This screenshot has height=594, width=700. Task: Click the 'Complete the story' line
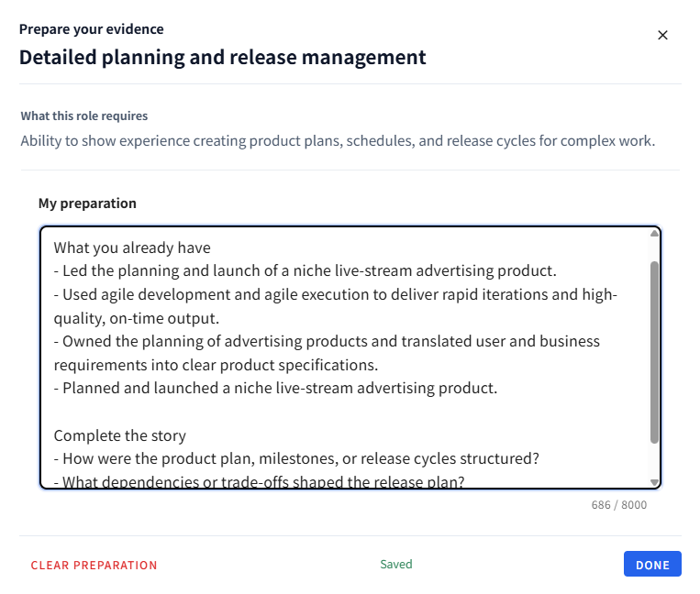(x=119, y=435)
